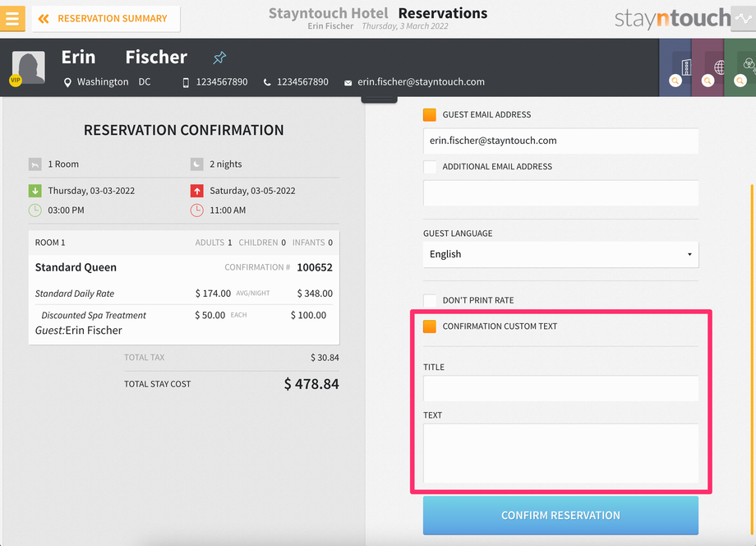Click confirmation number 100652
This screenshot has height=546, width=756.
(315, 267)
